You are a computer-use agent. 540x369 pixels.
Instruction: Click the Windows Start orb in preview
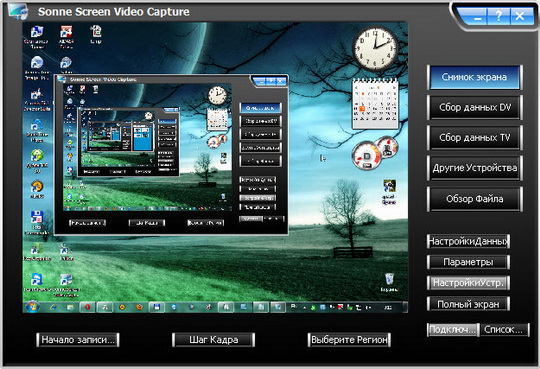[x=32, y=306]
